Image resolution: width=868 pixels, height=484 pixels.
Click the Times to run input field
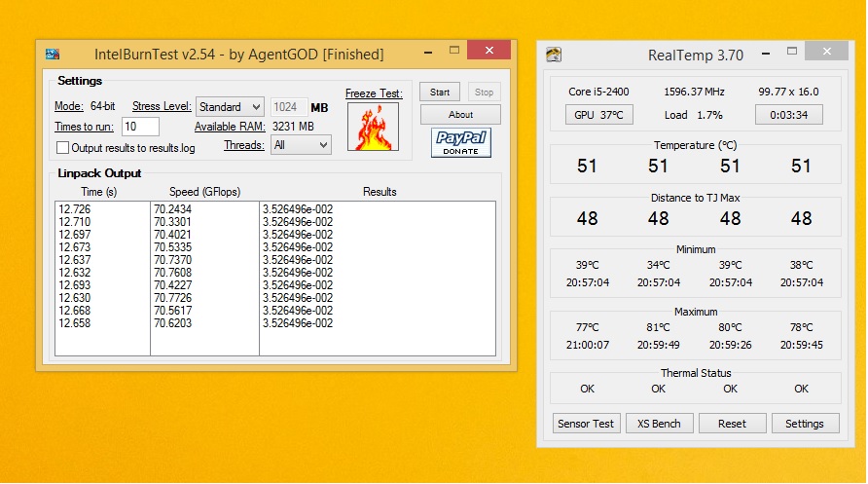point(140,127)
